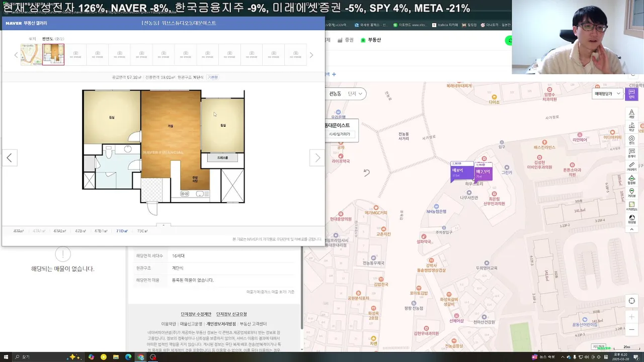This screenshot has width=644, height=362.
Task: Open the 항공뷰 aerial view
Action: pyautogui.click(x=631, y=180)
